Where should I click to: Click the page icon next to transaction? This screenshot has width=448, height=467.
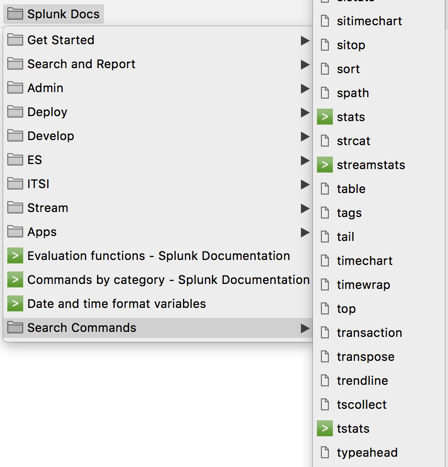[325, 333]
